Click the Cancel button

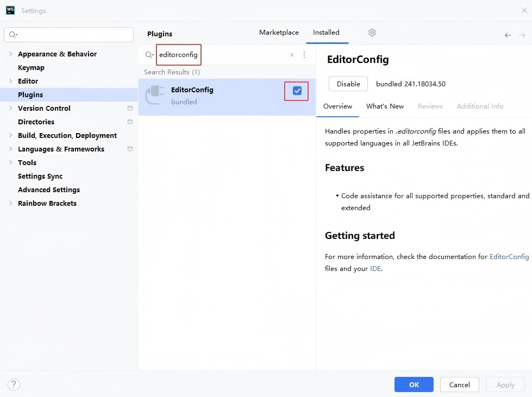click(x=459, y=385)
